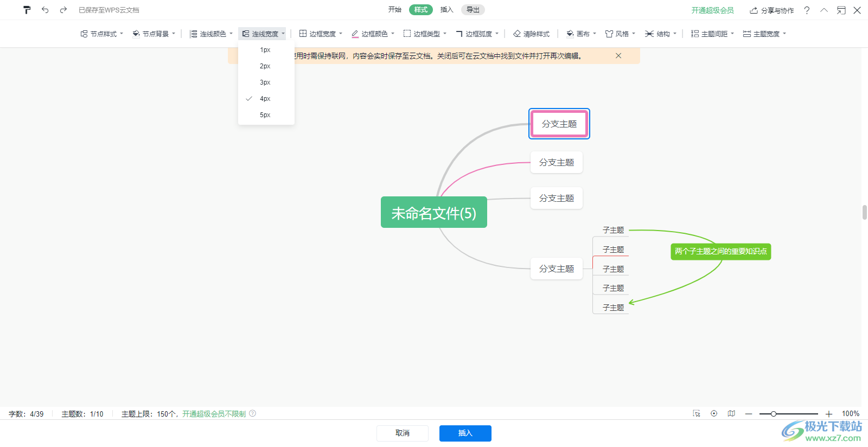Image resolution: width=868 pixels, height=447 pixels.
Task: Open the help question mark icon
Action: 807,10
